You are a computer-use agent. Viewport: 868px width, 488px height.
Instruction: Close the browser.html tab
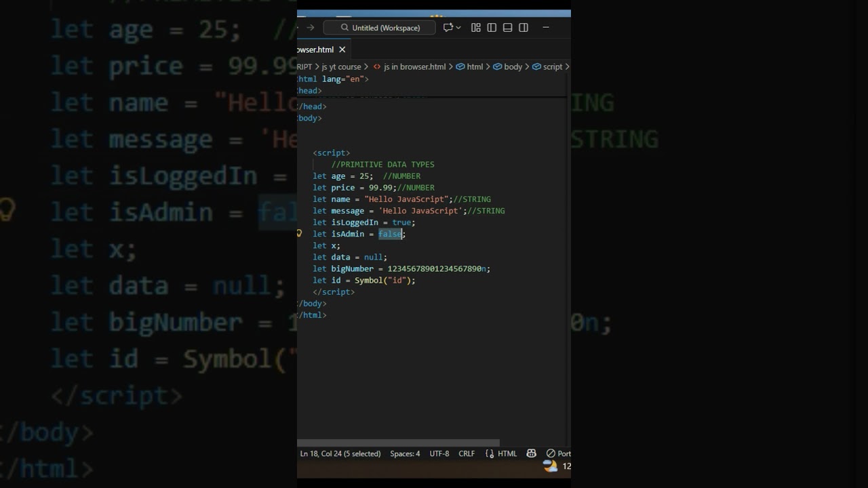342,49
